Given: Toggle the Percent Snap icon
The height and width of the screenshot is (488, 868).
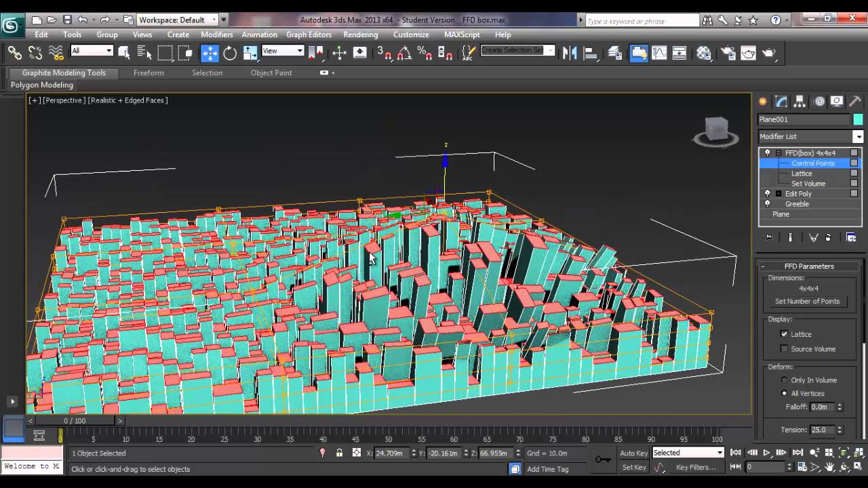Looking at the screenshot, I should click(425, 53).
